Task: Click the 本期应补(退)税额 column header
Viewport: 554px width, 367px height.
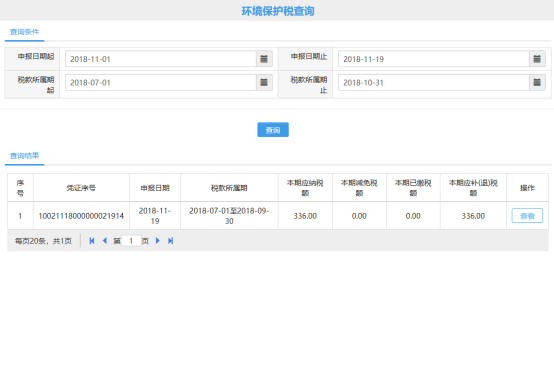Action: pos(473,188)
